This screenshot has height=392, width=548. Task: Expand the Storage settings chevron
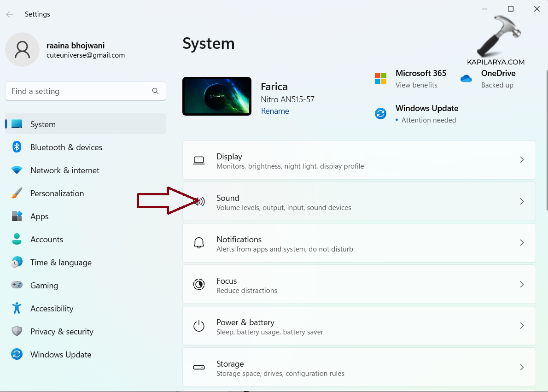tap(522, 367)
